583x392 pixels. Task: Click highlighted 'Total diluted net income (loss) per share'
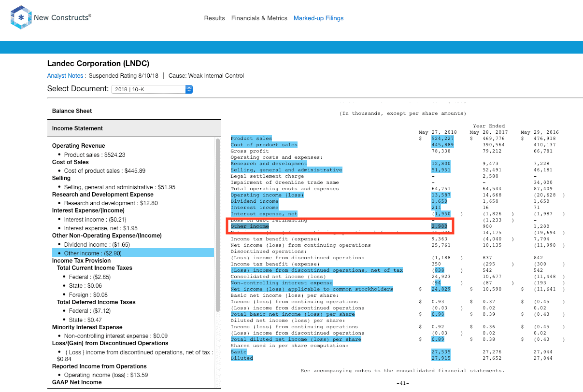[296, 339]
